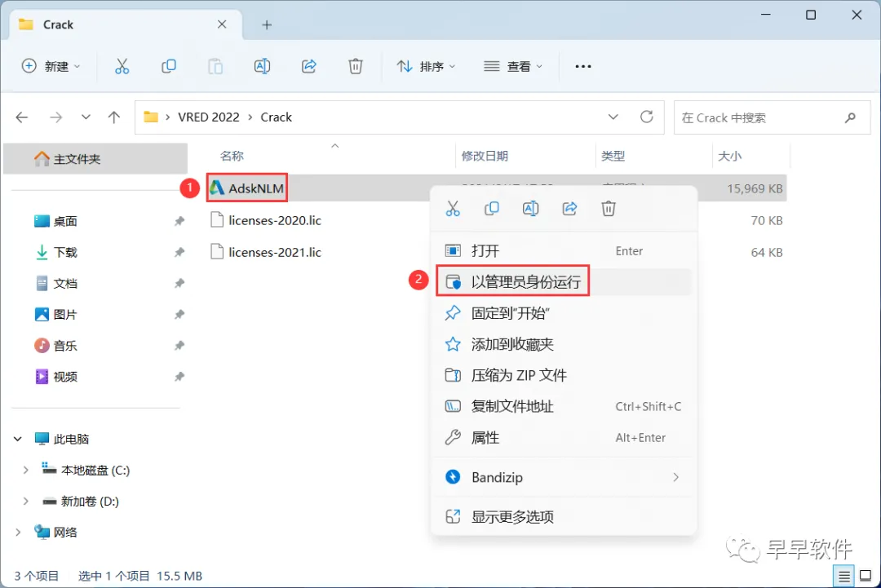Expand the 网络 tree node
This screenshot has height=588, width=881.
18,532
